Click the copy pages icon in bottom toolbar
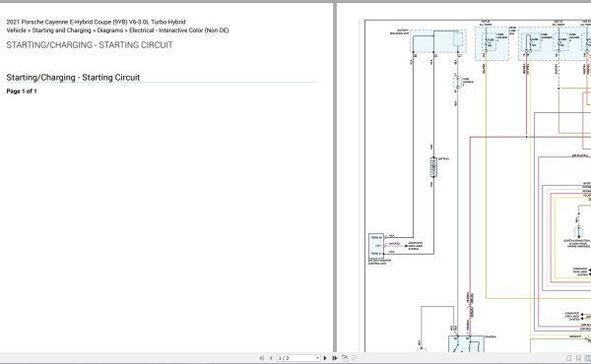This screenshot has width=591, height=364. click(345, 358)
